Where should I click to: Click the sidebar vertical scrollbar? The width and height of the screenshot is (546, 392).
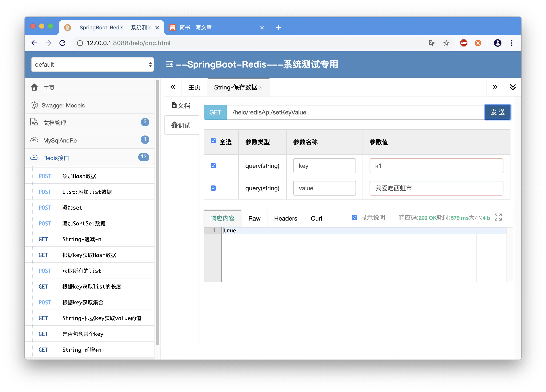point(158,212)
